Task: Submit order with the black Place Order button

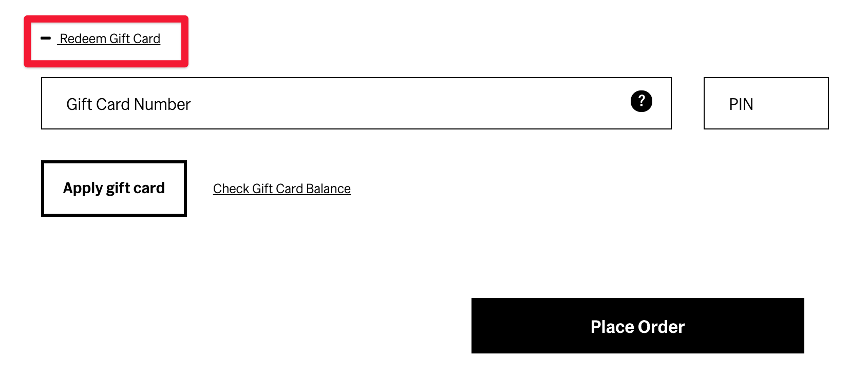Action: point(638,326)
